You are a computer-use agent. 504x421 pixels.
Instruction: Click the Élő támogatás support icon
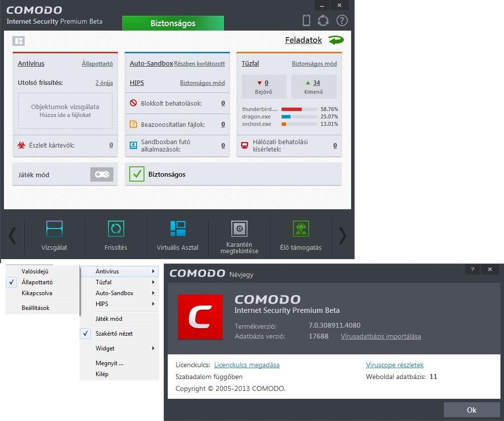(x=301, y=229)
